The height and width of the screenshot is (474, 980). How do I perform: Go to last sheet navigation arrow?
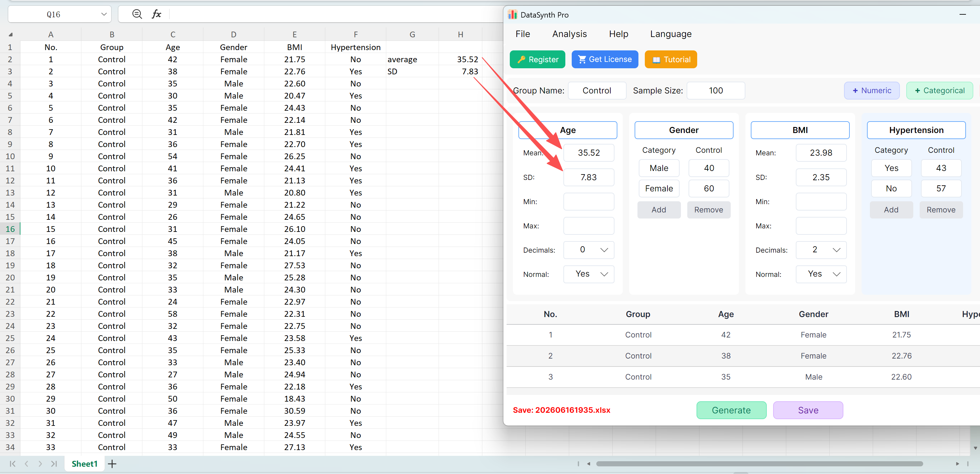coord(54,463)
